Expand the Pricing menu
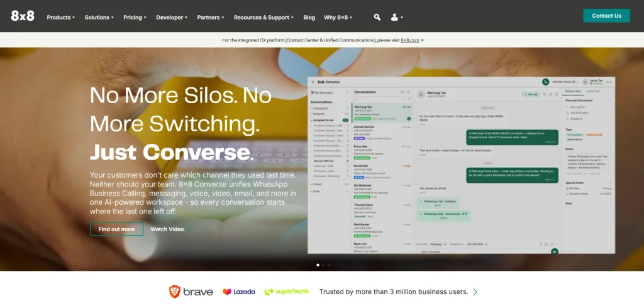Image resolution: width=644 pixels, height=306 pixels. pos(135,17)
